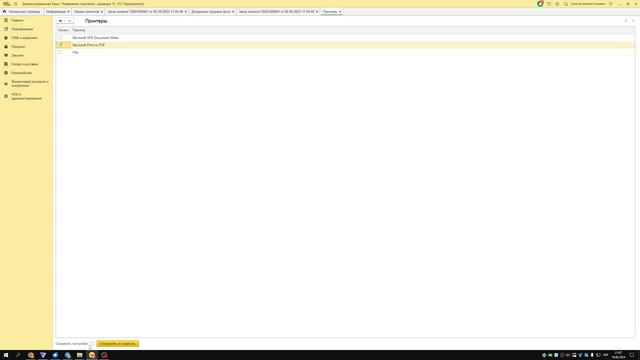Open the Продажи sidebar label
640x360 pixels.
[x=18, y=47]
